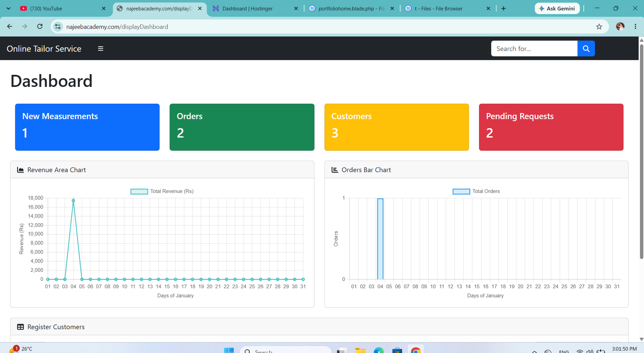
Task: Click the Windows Start button in taskbar
Action: (229, 350)
